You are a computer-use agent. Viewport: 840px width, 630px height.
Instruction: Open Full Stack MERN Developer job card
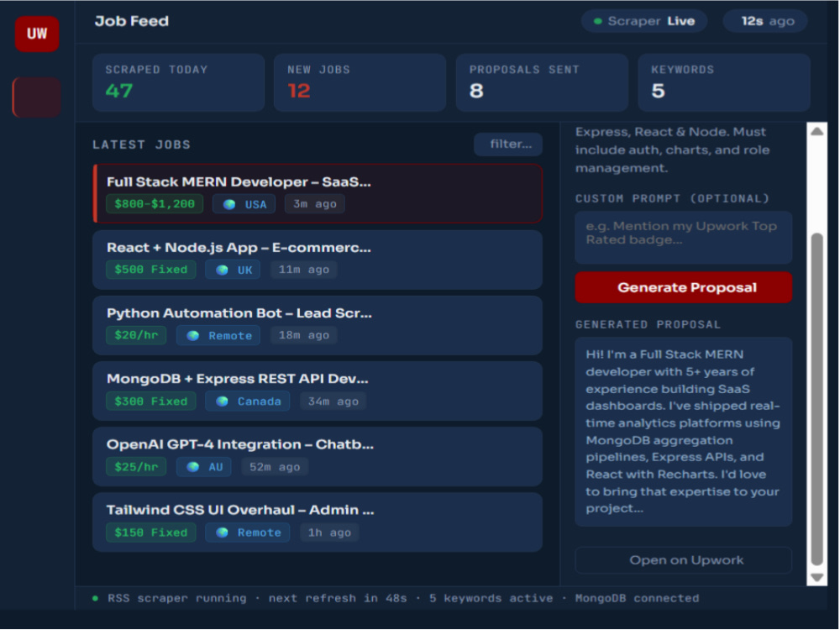[x=318, y=193]
